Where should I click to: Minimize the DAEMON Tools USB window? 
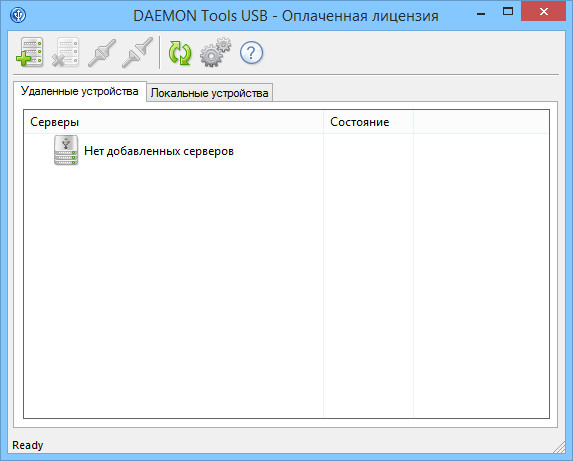(481, 14)
